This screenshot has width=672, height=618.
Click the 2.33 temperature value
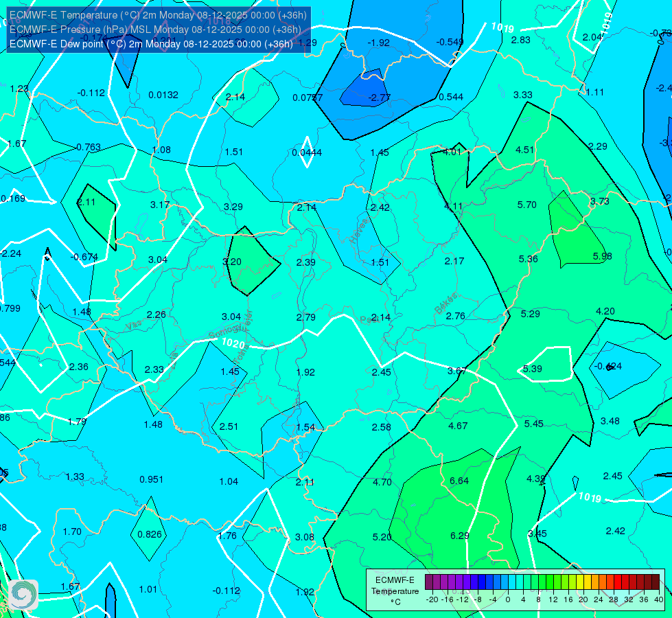point(154,369)
